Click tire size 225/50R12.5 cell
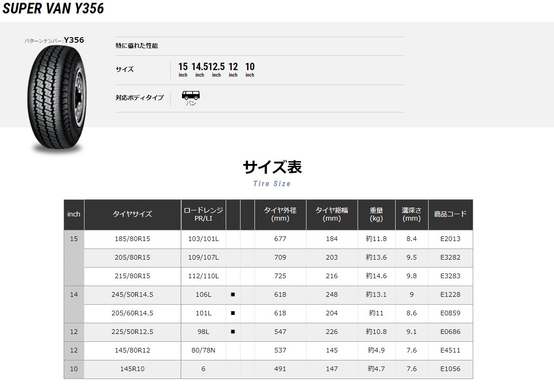The image size is (554, 392). click(x=132, y=332)
